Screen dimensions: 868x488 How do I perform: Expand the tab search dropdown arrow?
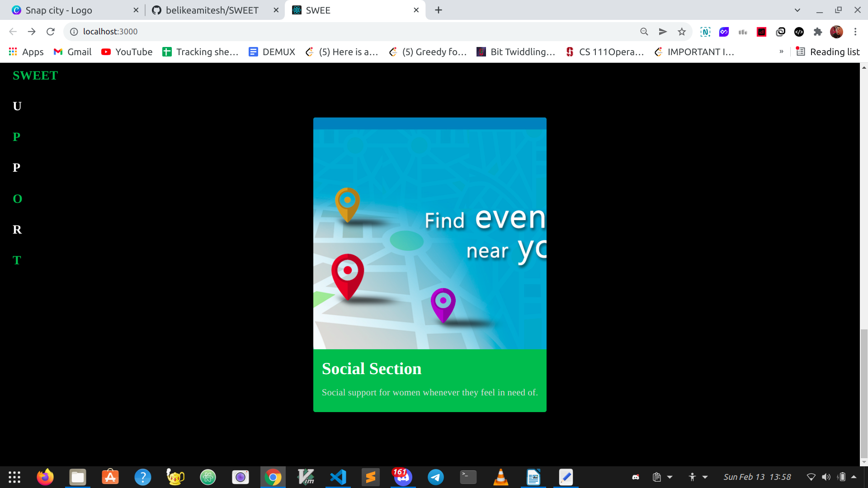[x=797, y=10]
